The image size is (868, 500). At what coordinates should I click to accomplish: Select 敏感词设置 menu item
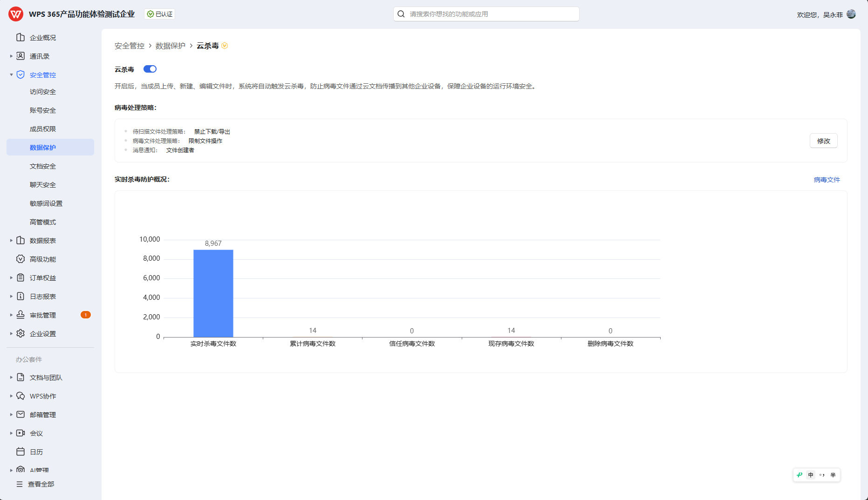46,203
